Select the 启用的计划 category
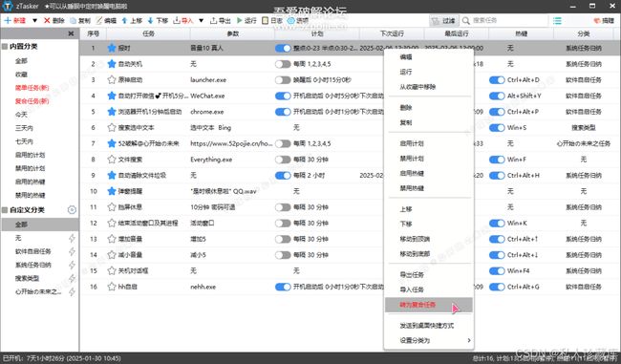The width and height of the screenshot is (621, 364). click(31, 155)
